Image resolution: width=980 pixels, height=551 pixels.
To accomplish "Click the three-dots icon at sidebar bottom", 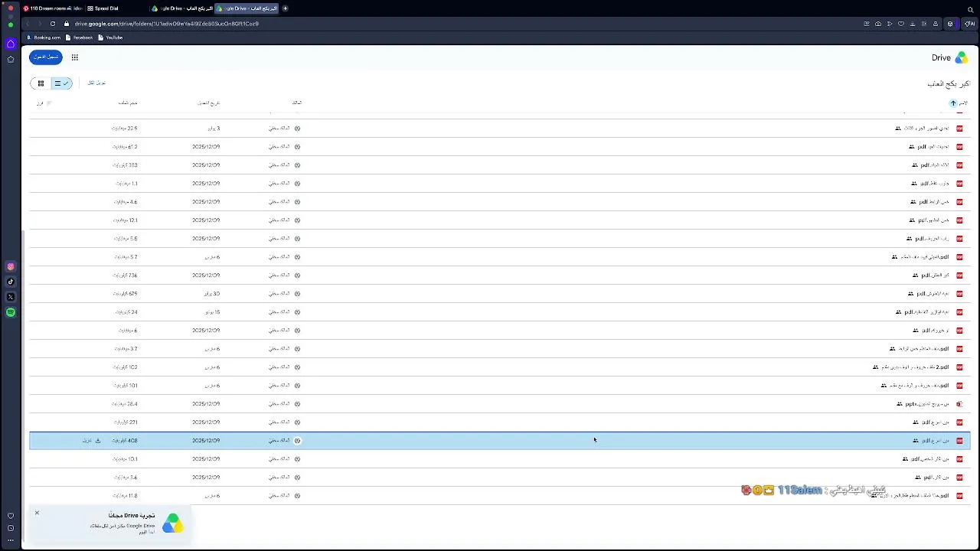I will click(11, 540).
